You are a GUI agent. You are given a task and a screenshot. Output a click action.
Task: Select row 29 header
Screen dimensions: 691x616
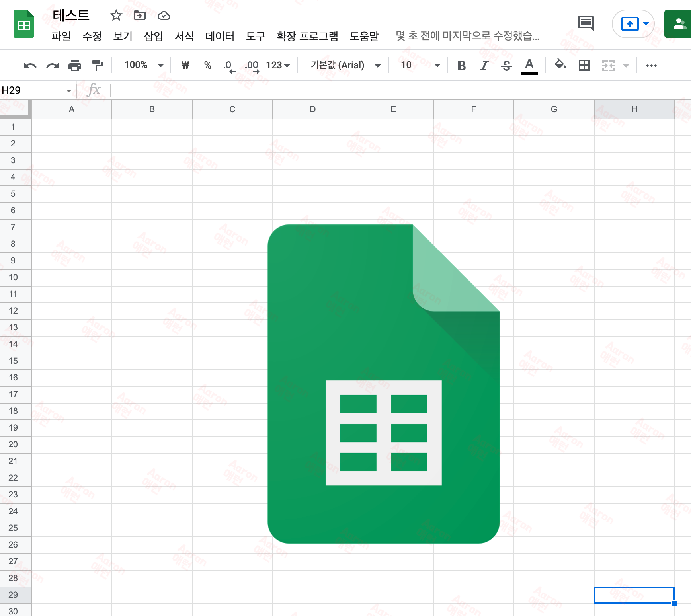[x=16, y=595]
